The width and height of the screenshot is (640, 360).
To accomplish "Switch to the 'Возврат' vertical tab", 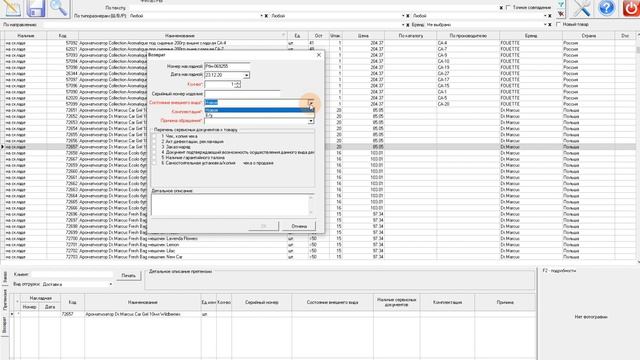I will pyautogui.click(x=5, y=325).
